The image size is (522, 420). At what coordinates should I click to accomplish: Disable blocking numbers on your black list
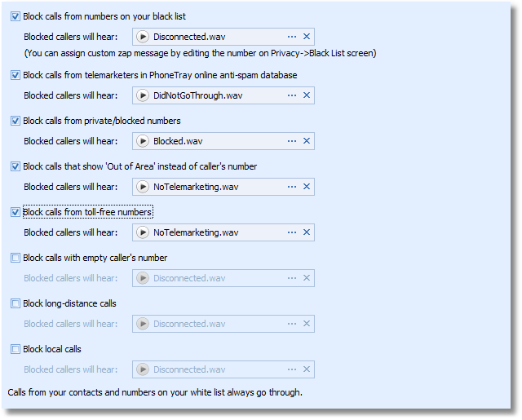pyautogui.click(x=16, y=16)
